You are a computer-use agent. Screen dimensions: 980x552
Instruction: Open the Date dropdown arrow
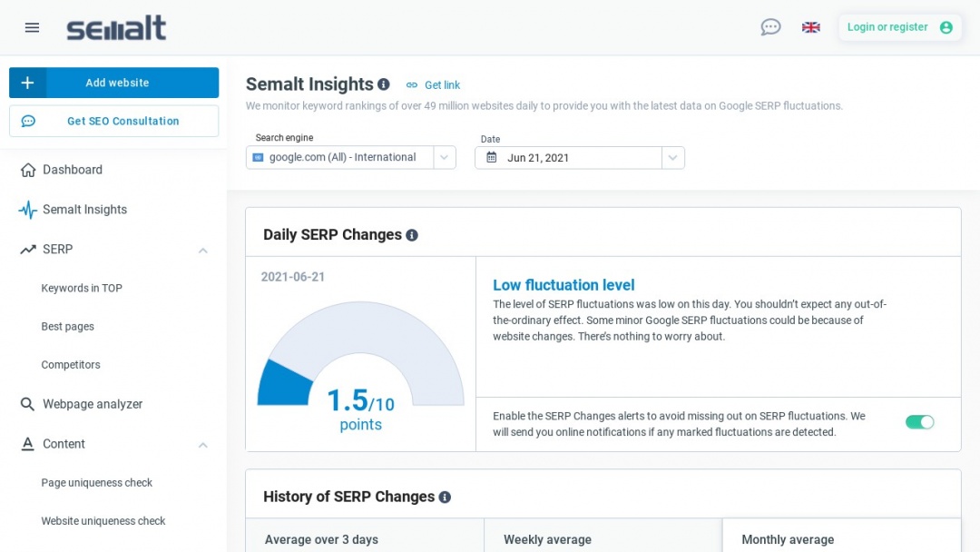(672, 157)
